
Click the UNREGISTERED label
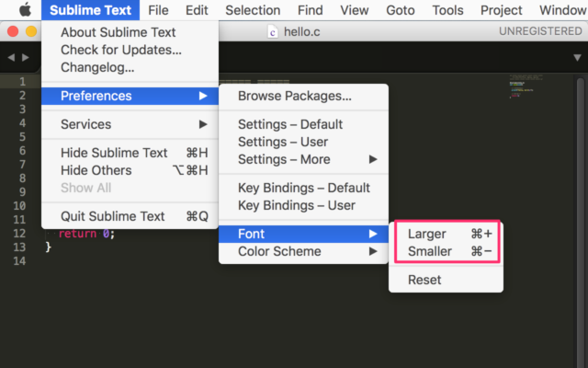point(540,31)
